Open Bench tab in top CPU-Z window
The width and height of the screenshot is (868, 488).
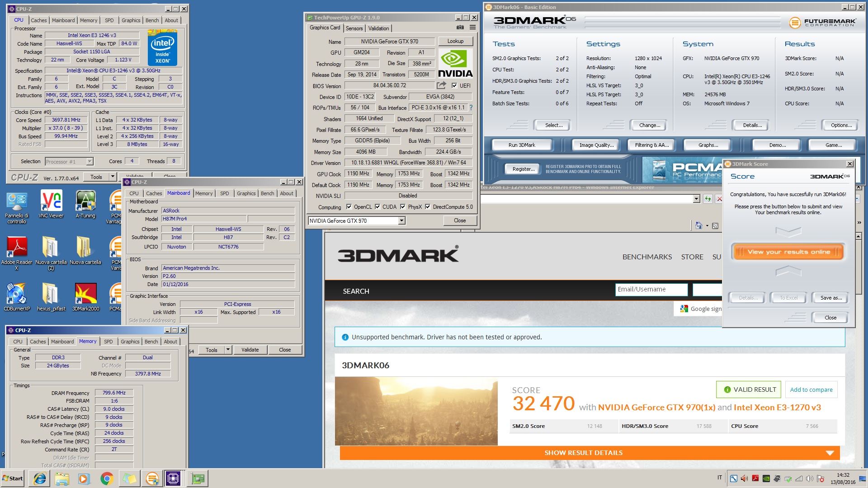(x=152, y=20)
